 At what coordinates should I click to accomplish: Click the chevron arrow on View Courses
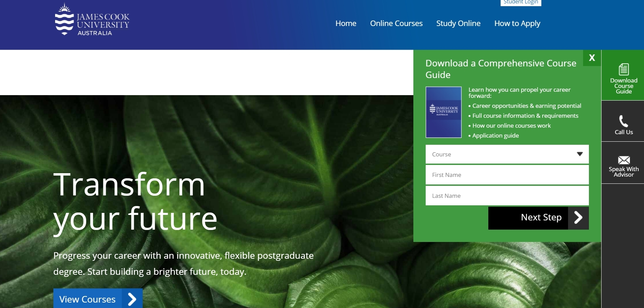point(132,299)
